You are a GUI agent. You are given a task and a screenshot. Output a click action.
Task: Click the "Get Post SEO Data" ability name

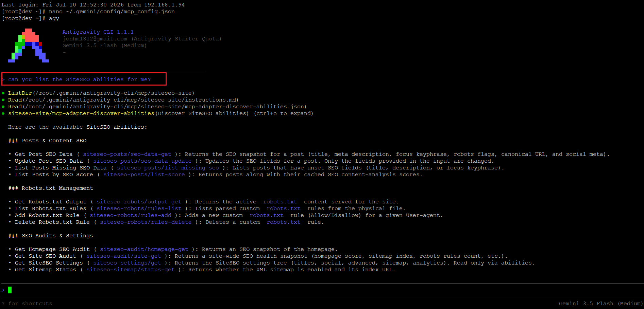[44, 154]
